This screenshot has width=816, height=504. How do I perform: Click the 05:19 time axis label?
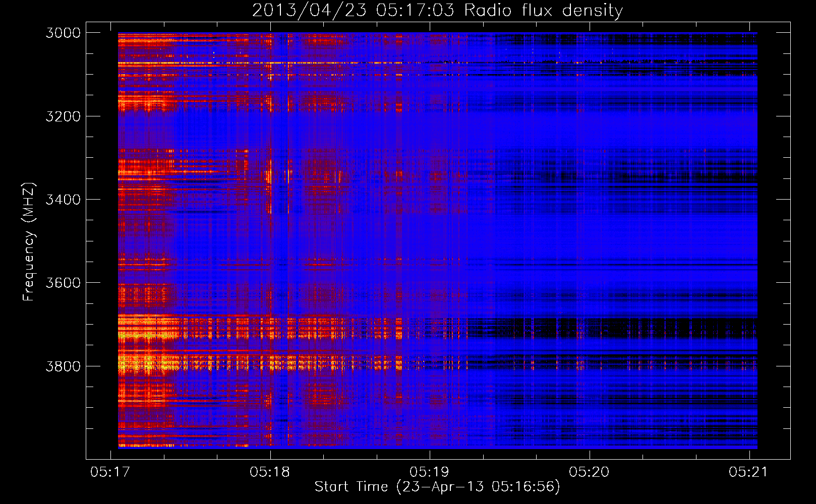pos(429,472)
